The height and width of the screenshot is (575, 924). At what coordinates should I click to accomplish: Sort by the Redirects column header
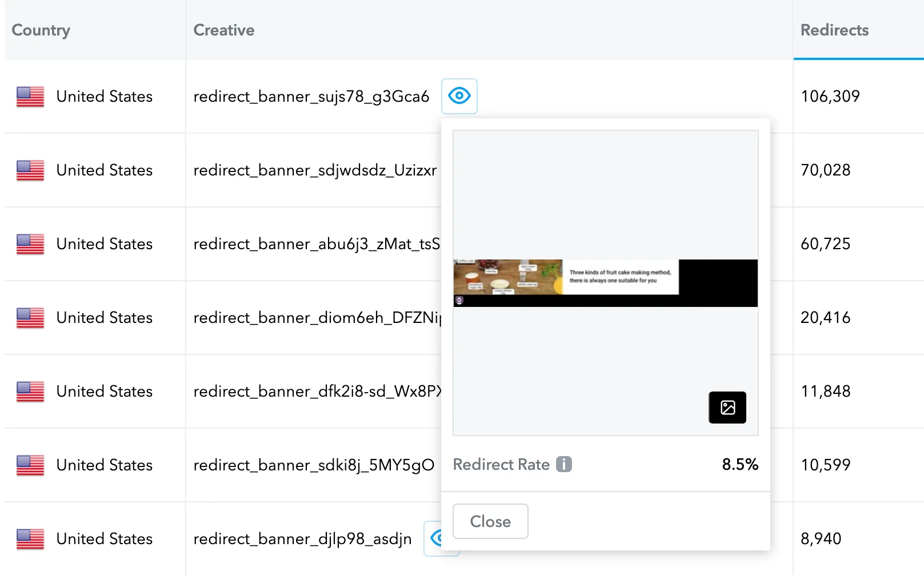(834, 30)
